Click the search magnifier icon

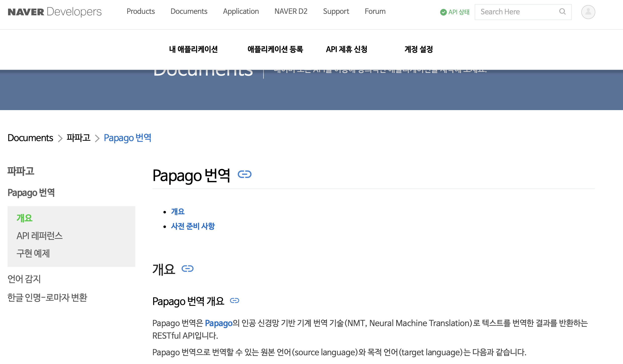562,12
